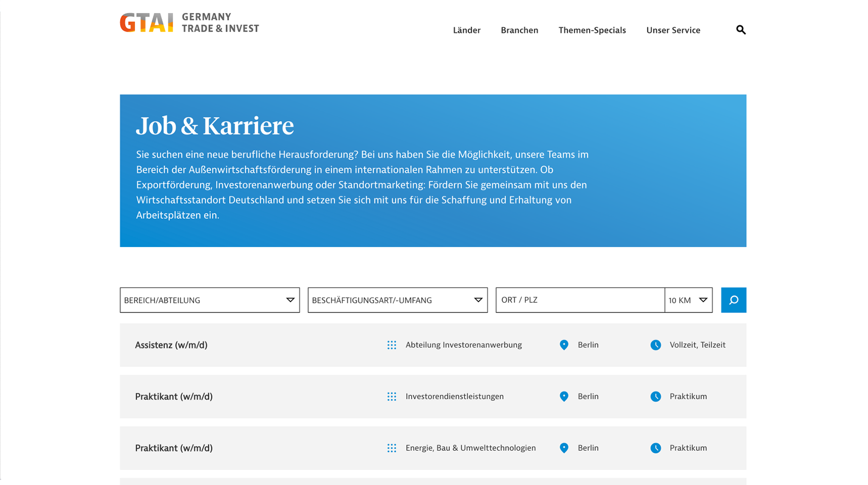The image size is (868, 485).
Task: Open the site search magnifier icon
Action: pos(740,30)
